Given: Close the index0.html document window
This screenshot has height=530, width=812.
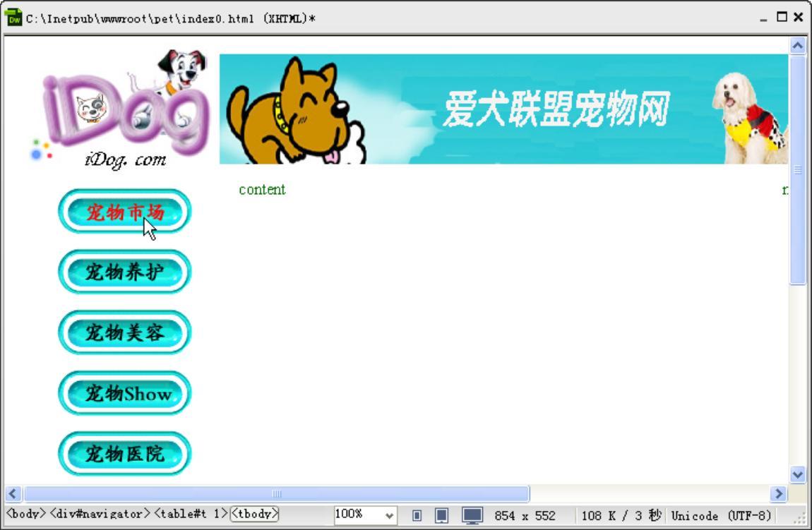Looking at the screenshot, I should pyautogui.click(x=799, y=17).
